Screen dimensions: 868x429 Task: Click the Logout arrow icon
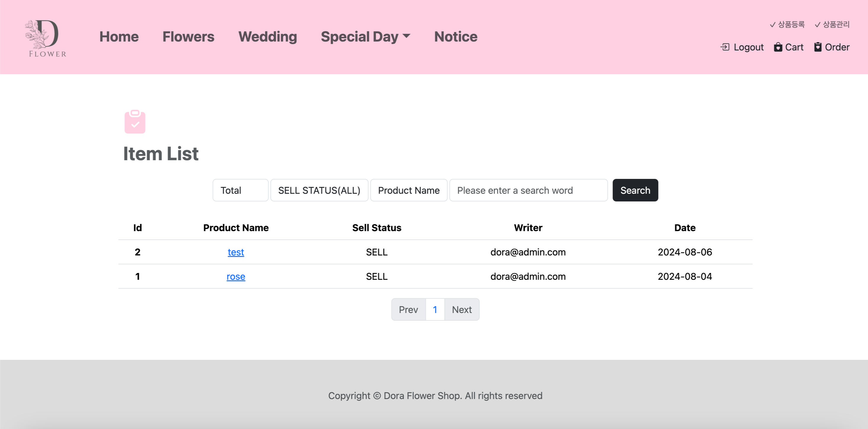(x=725, y=47)
